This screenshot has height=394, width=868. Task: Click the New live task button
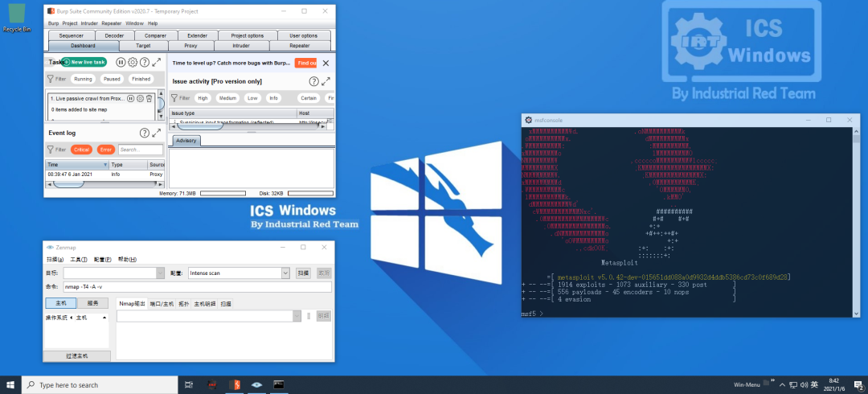point(84,62)
